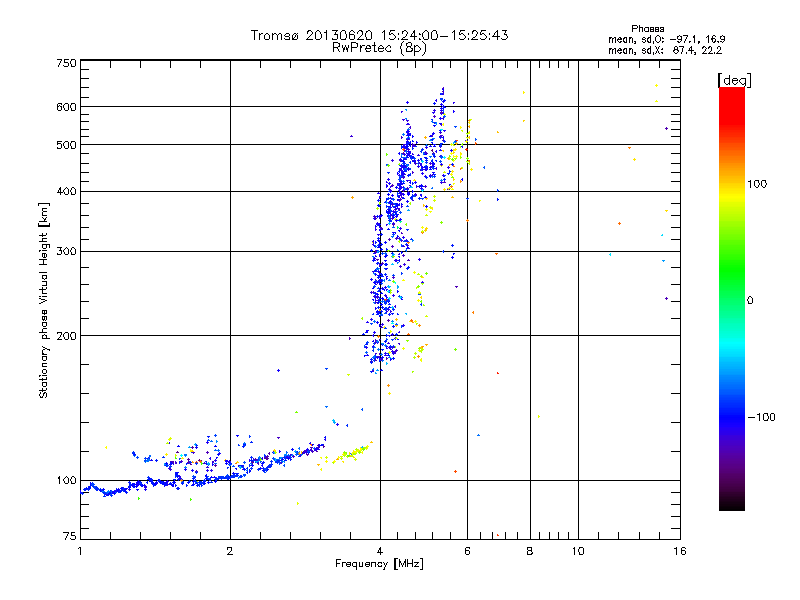
Task: Click the 'Frequency [MHz]' axis label
Action: click(379, 564)
